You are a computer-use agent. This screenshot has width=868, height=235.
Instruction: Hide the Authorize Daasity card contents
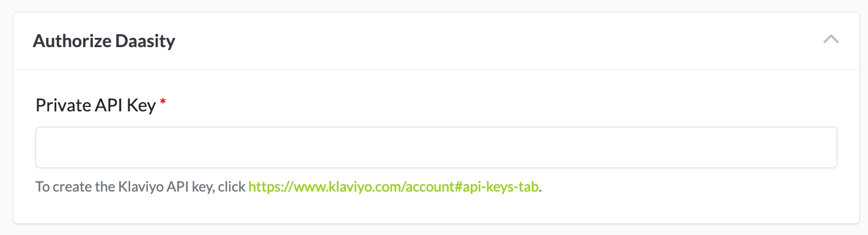click(831, 39)
